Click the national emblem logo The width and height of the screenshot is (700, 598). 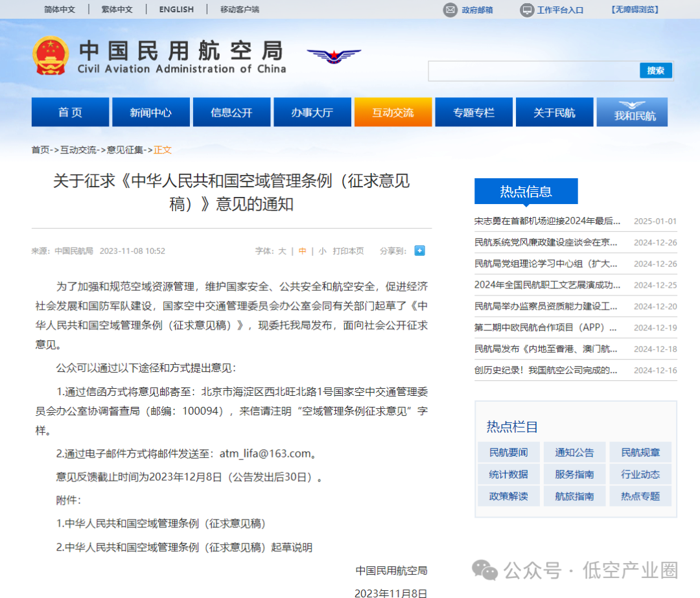click(51, 56)
